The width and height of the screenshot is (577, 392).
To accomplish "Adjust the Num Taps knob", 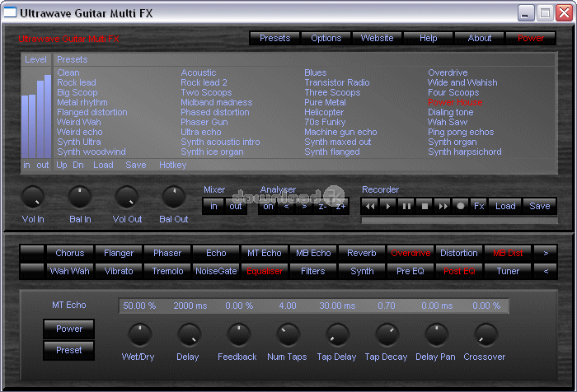I will coord(288,335).
